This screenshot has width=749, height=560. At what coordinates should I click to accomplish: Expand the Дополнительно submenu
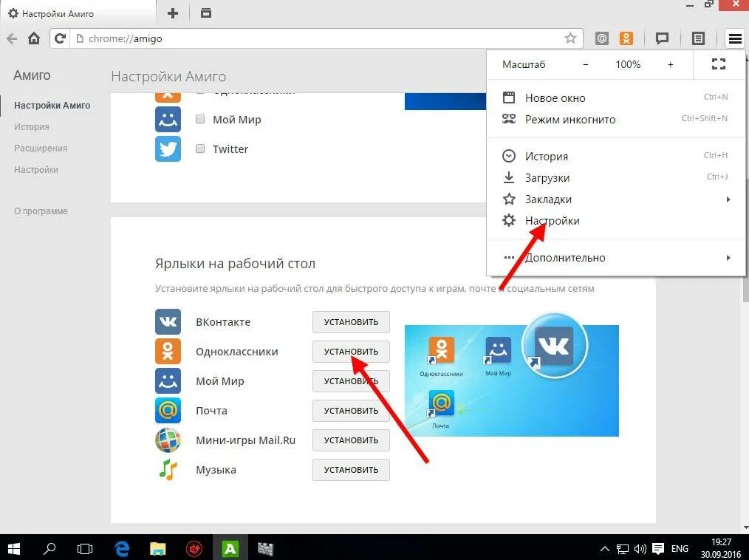(x=616, y=258)
